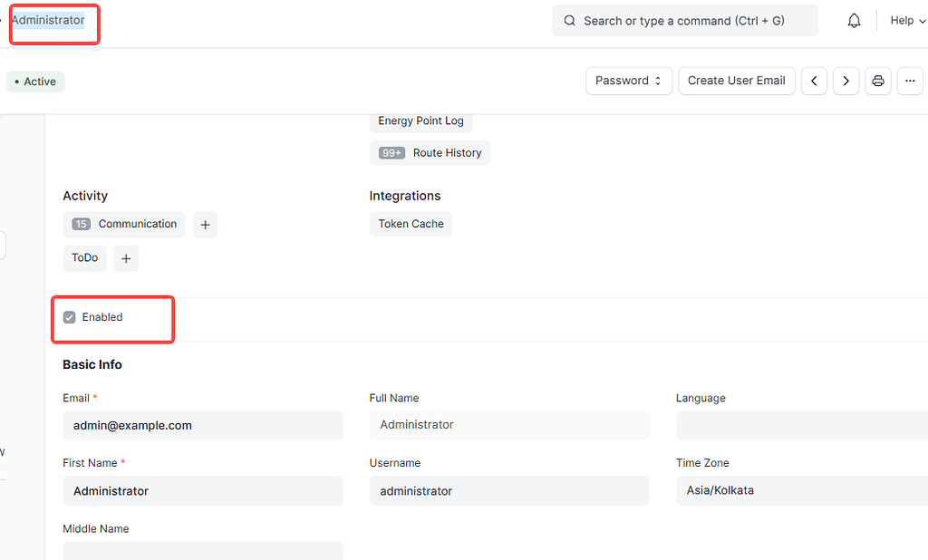
Task: Click into the Middle Name field
Action: click(x=203, y=551)
